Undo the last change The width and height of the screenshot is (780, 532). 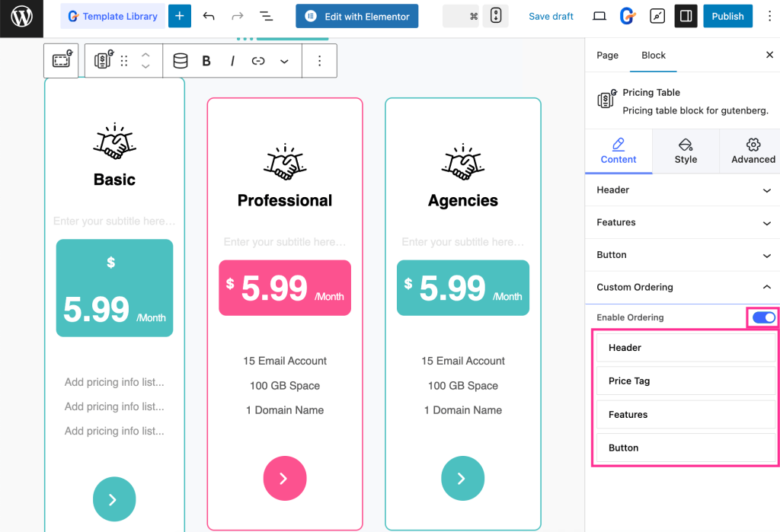click(209, 17)
